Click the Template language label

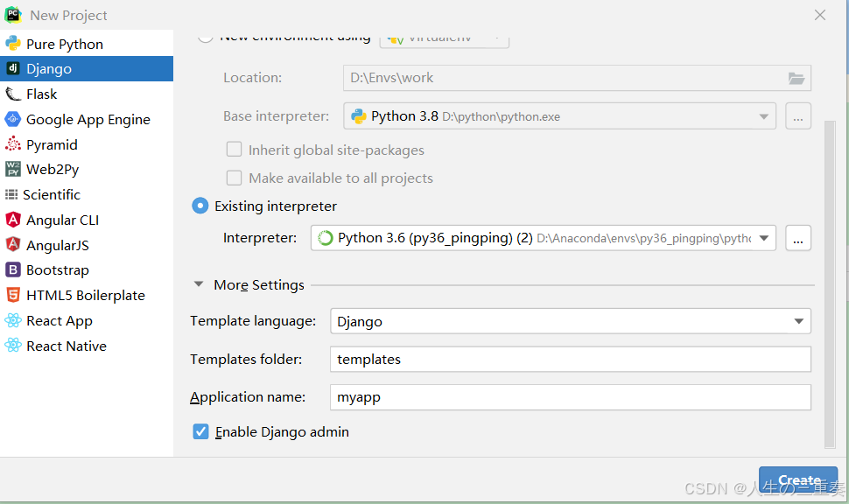tap(253, 321)
